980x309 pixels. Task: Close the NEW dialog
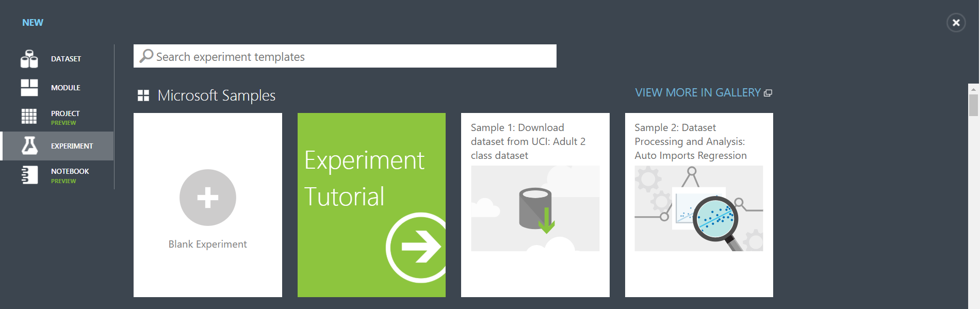[956, 23]
